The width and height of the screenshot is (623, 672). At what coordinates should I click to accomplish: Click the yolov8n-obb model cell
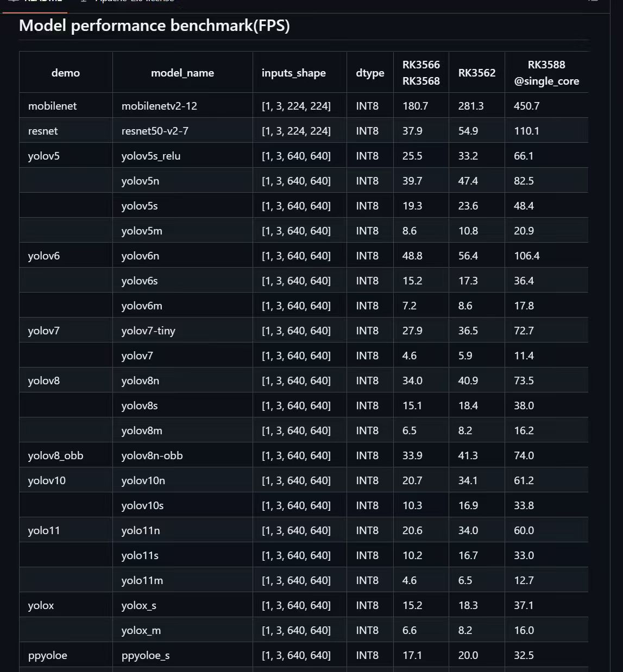152,455
